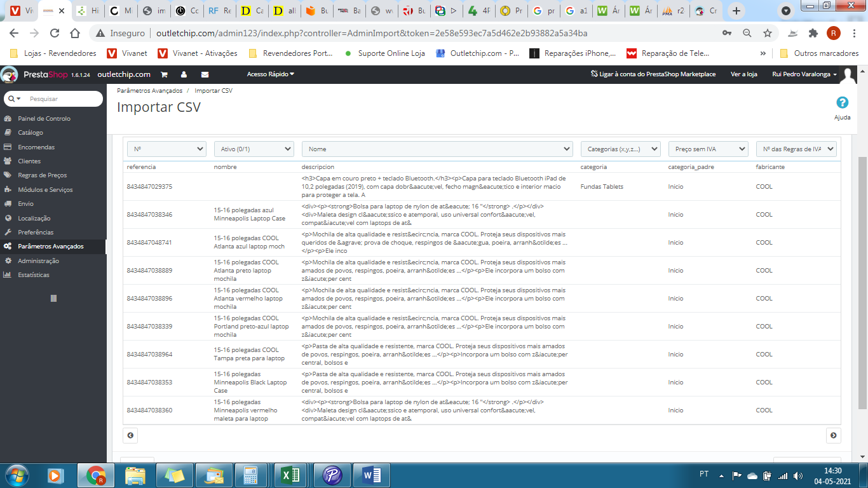Viewport: 868px width, 488px height.
Task: Click the PrestaShop logo icon
Action: coord(9,74)
